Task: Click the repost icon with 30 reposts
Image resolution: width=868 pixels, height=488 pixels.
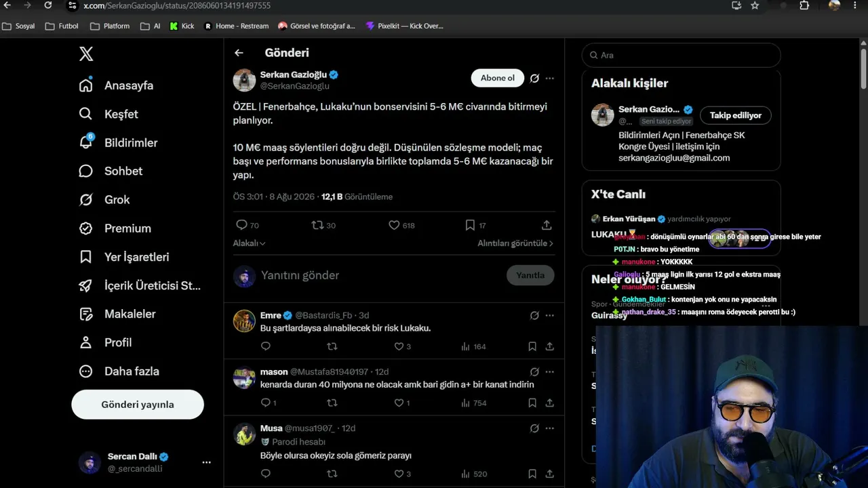Action: coord(317,225)
